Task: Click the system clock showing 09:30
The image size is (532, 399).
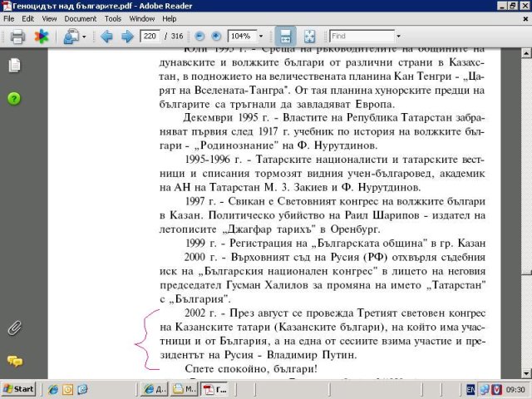Action: (x=515, y=390)
